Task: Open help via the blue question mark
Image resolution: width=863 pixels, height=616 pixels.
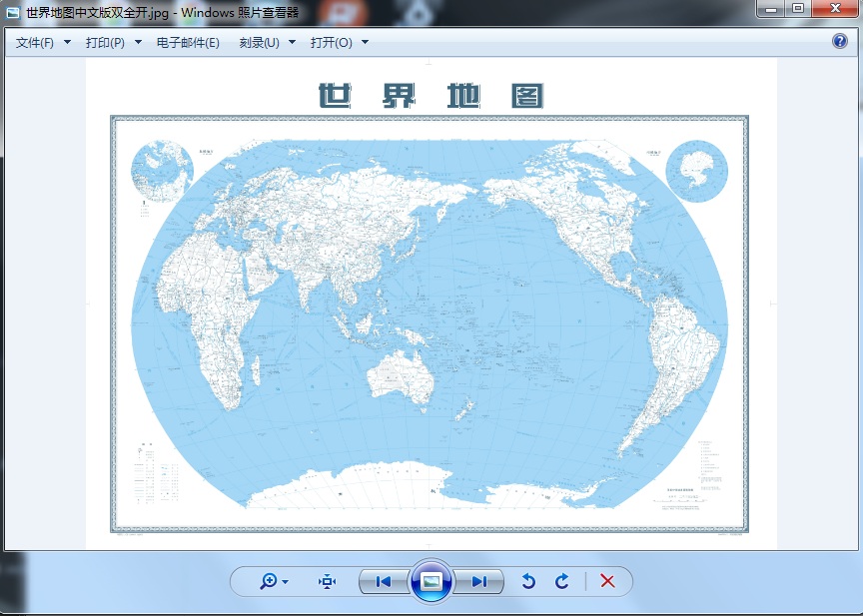Action: click(840, 42)
